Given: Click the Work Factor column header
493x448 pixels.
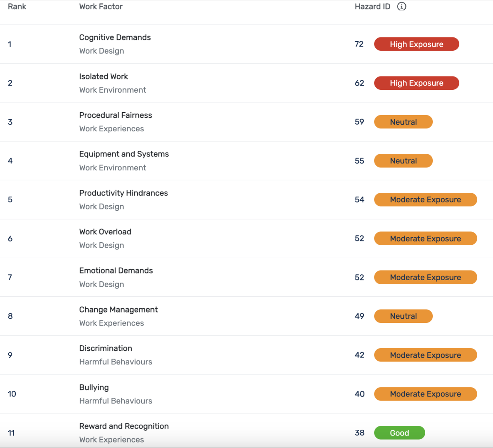Looking at the screenshot, I should (101, 7).
